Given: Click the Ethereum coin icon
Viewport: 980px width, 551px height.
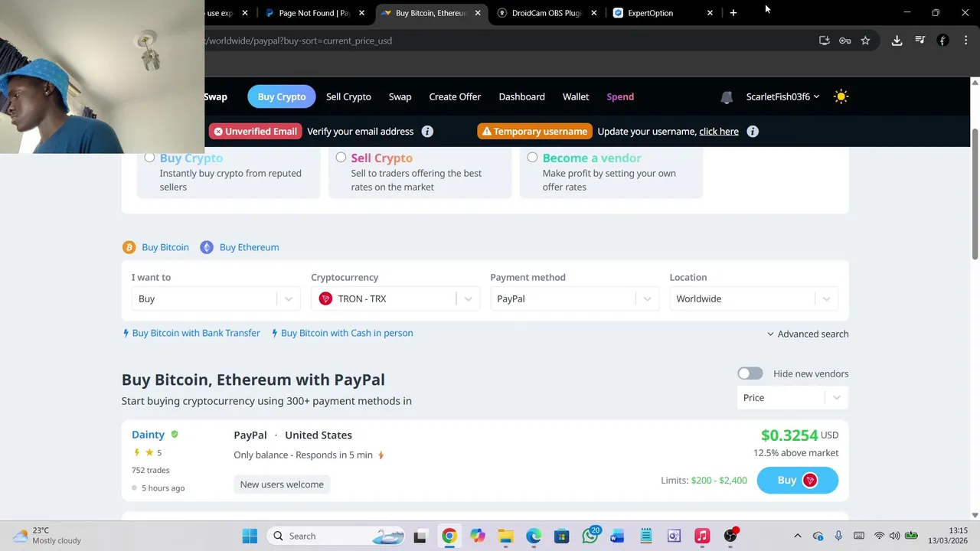Looking at the screenshot, I should pos(207,247).
